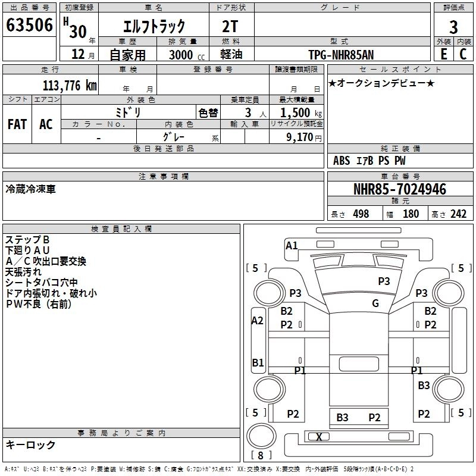Click the 評価点 header
476x476 pixels.
(453, 8)
